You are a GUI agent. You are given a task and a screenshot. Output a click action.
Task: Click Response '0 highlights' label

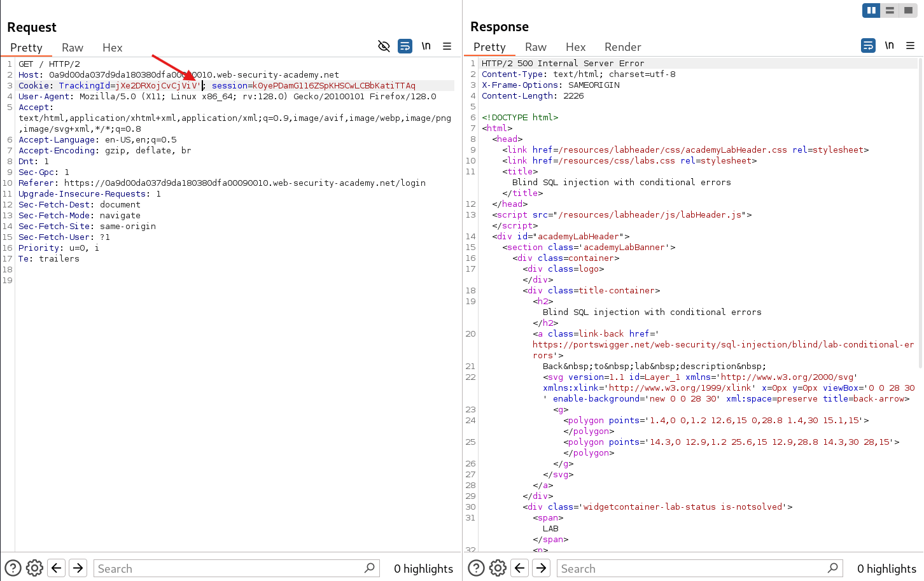pyautogui.click(x=886, y=569)
